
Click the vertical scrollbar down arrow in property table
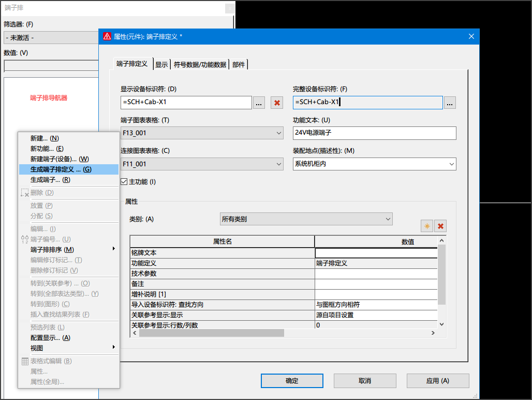(x=441, y=324)
